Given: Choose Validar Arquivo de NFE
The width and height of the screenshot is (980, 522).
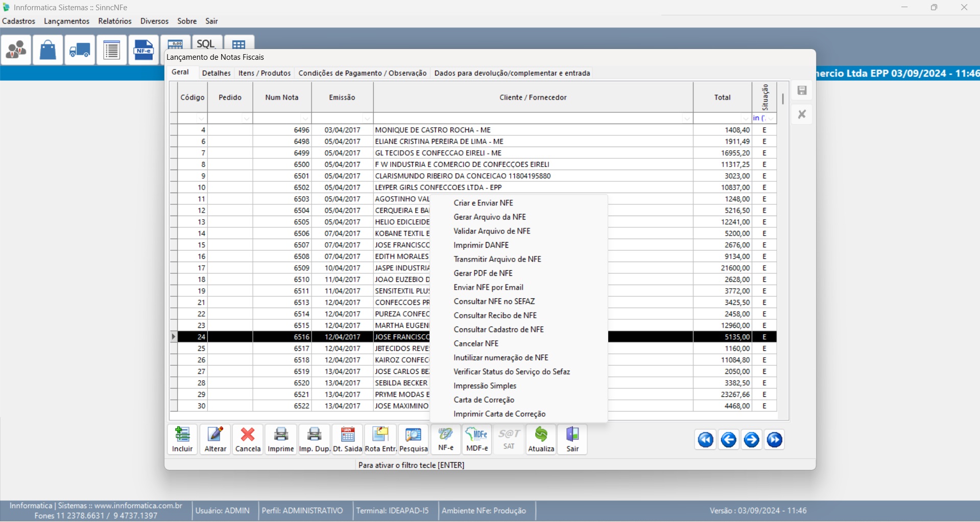Looking at the screenshot, I should tap(519, 231).
